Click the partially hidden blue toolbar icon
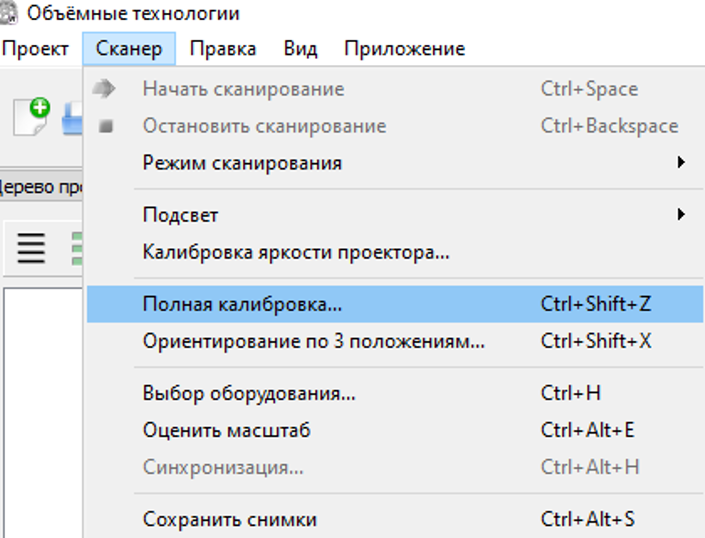This screenshot has width=705, height=538. (73, 119)
